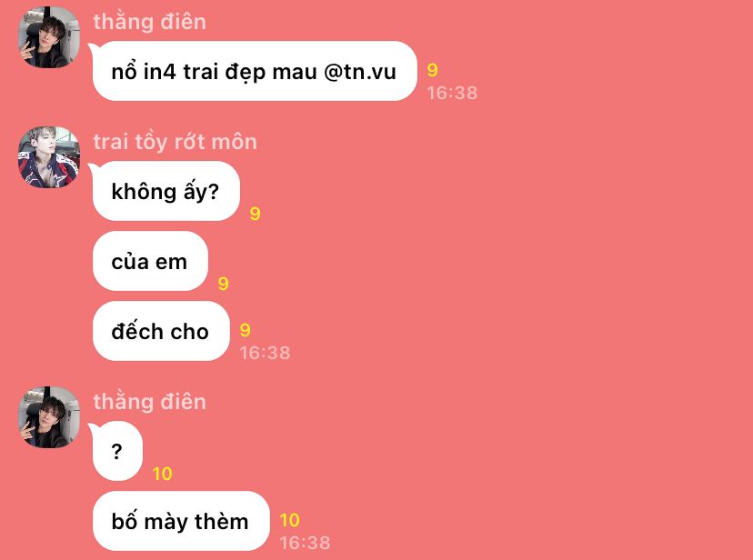The width and height of the screenshot is (753, 560).
Task: View read count beside 'không ấy?'
Action: tap(255, 214)
